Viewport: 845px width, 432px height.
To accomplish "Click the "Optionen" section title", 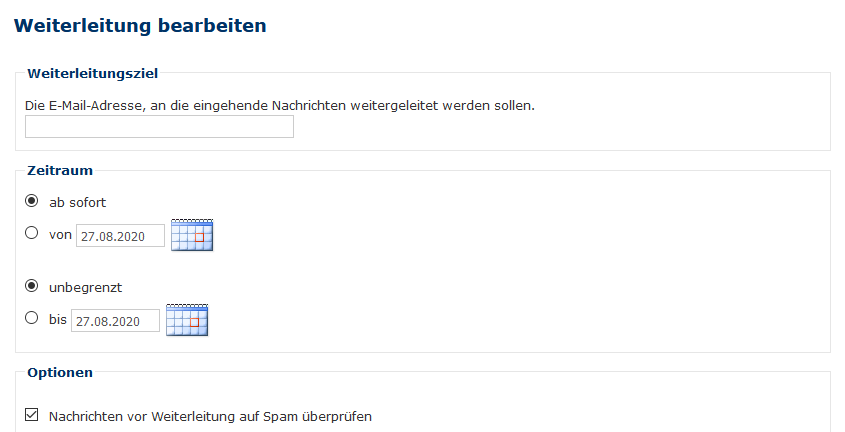I will coord(60,373).
